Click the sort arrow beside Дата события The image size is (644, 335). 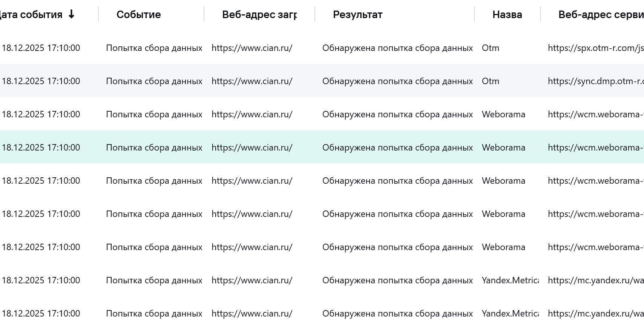(71, 14)
